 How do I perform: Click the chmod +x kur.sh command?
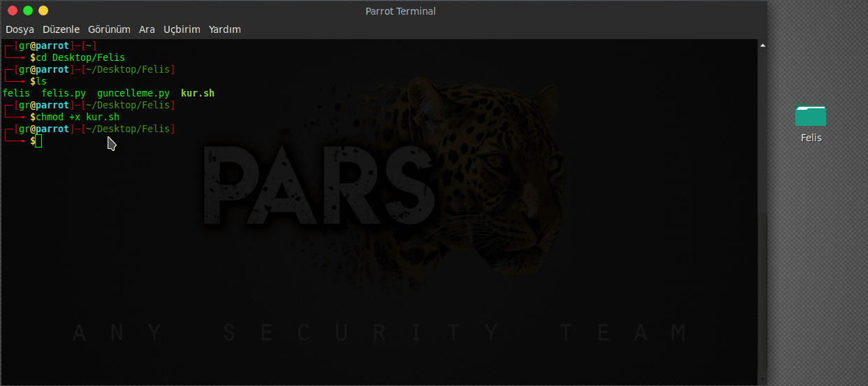coord(78,117)
